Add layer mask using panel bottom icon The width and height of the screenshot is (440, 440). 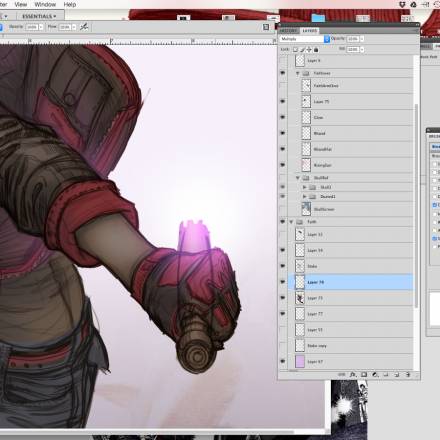coord(364,375)
